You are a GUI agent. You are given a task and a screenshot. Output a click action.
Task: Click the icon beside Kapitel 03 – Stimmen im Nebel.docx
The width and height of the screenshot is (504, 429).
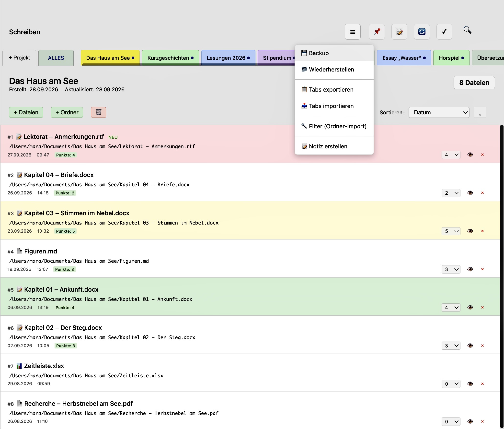pos(19,213)
